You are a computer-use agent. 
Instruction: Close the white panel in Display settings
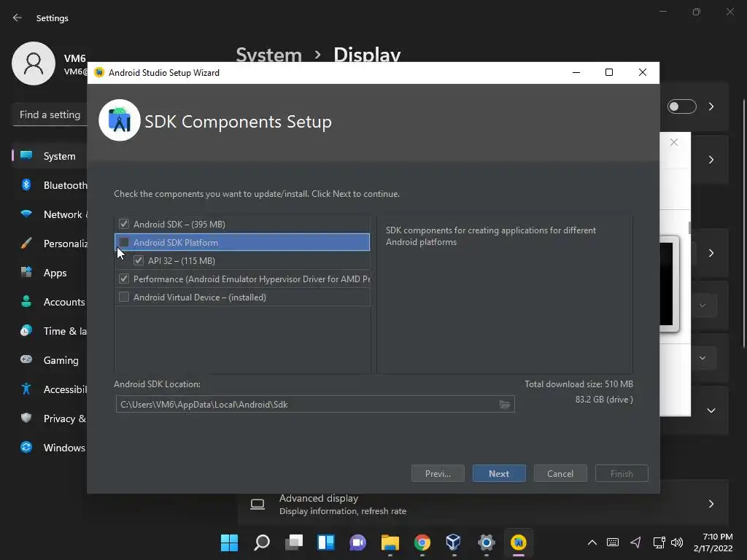(673, 142)
